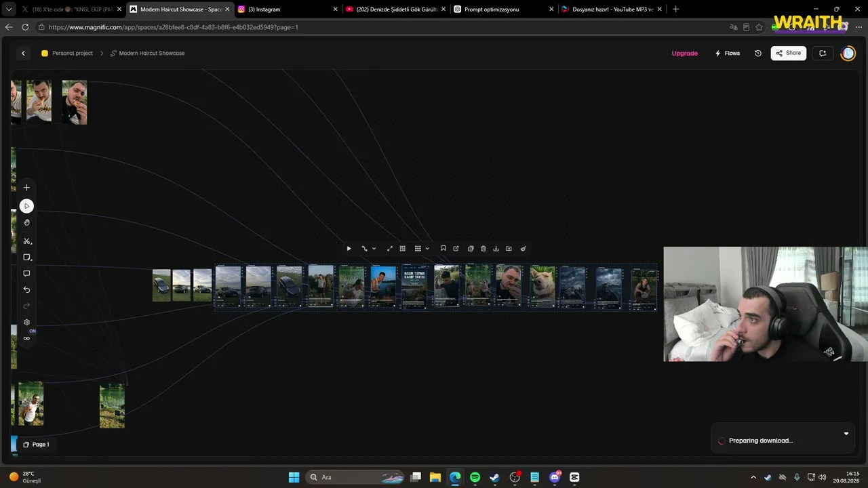
Task: Run selected nodes with play button
Action: [x=349, y=249]
